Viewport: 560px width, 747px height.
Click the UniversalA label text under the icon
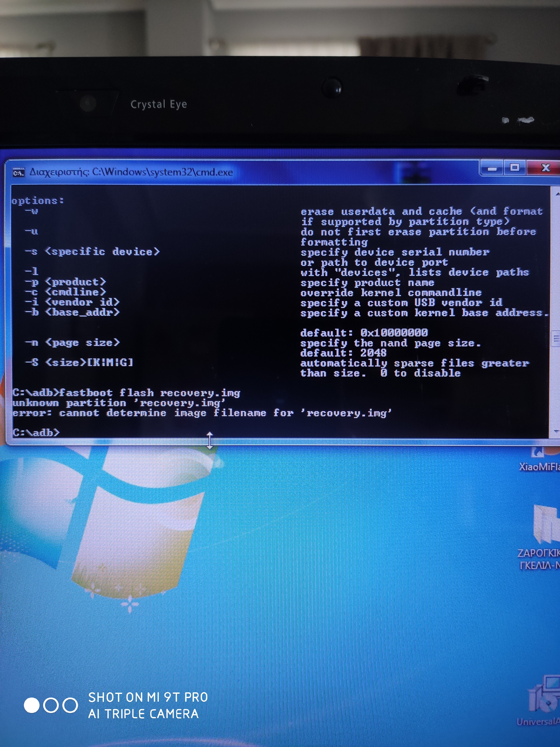point(538,721)
